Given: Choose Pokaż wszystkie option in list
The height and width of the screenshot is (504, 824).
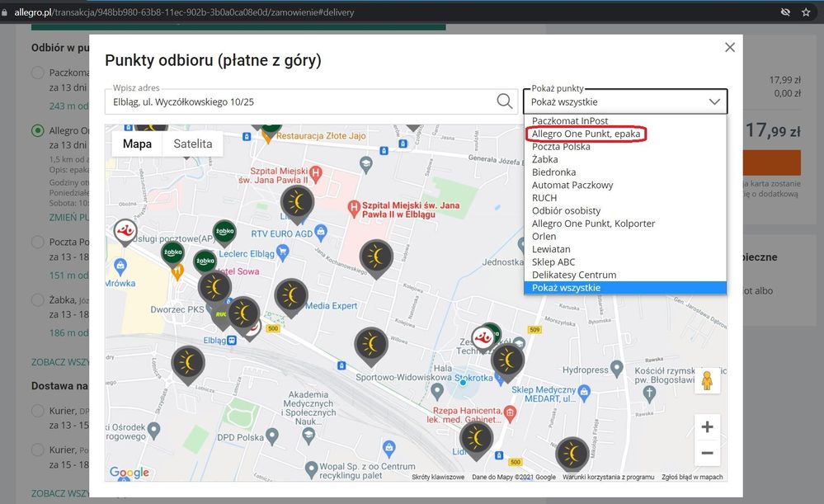Looking at the screenshot, I should (x=625, y=288).
